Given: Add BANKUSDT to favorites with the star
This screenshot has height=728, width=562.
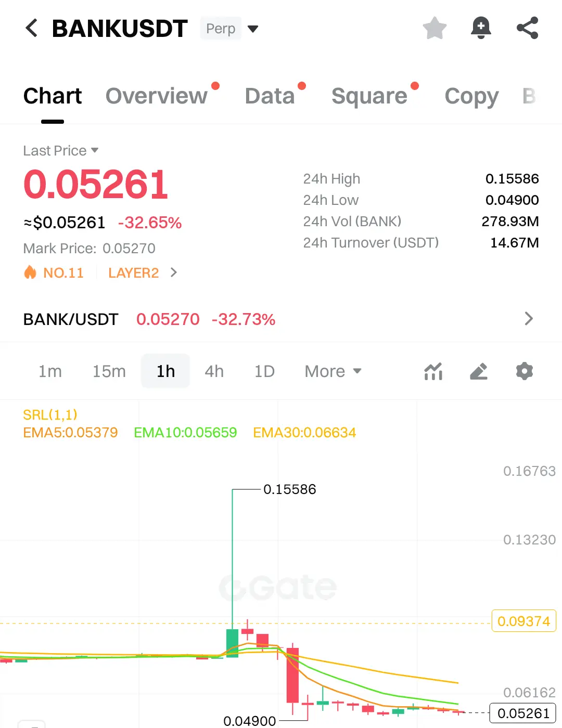Looking at the screenshot, I should (435, 28).
